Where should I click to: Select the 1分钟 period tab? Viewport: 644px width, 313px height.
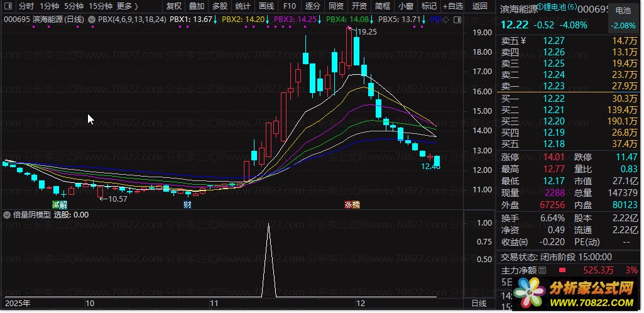(x=49, y=6)
